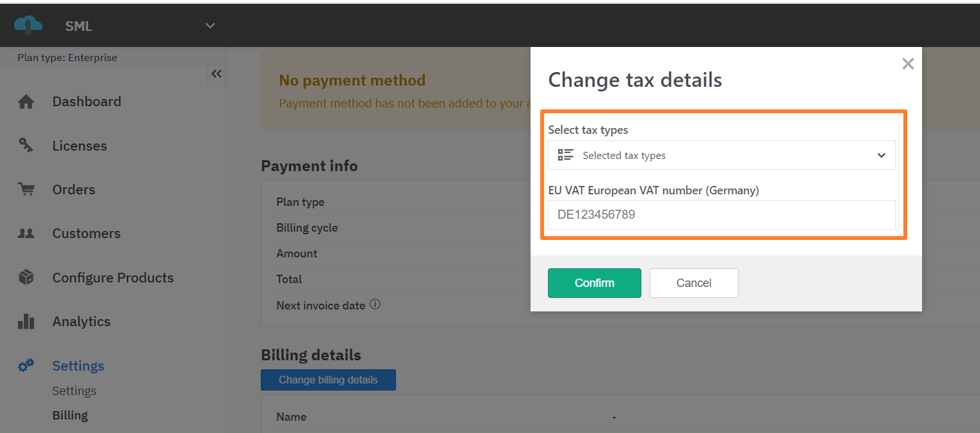980x433 pixels.
Task: Collapse the sidebar with double chevron
Action: 216,74
